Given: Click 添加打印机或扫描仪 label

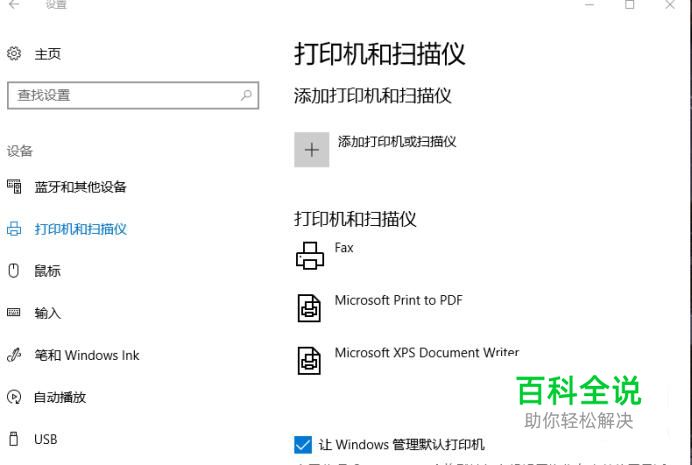Looking at the screenshot, I should point(397,142).
